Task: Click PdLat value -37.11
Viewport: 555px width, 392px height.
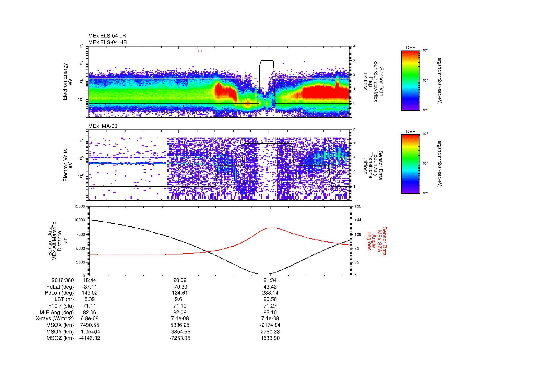Action: tap(90, 287)
